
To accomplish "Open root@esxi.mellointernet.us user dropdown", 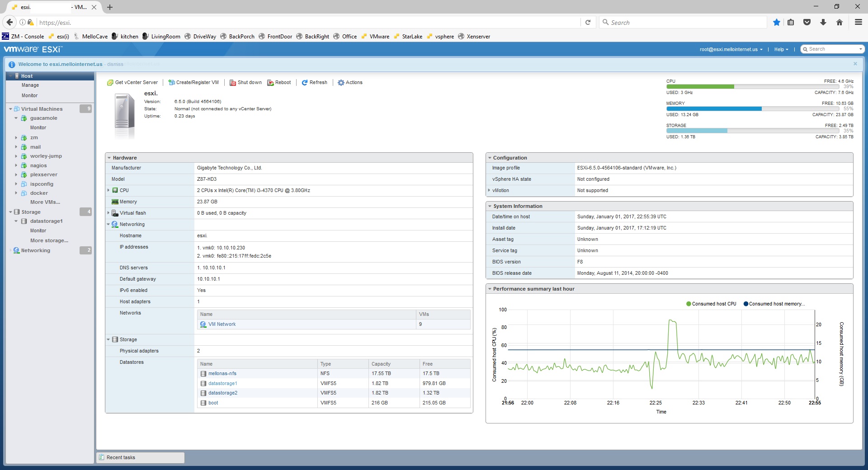I will [x=731, y=49].
